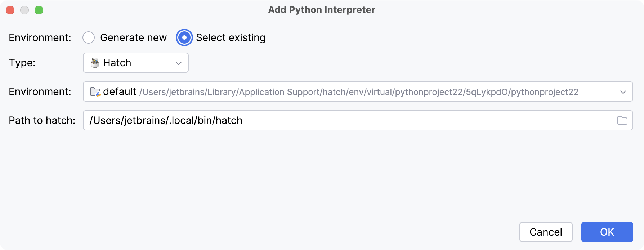Click inside the Path to hatch text field
Screen dimensions: 644x250
(252, 120)
